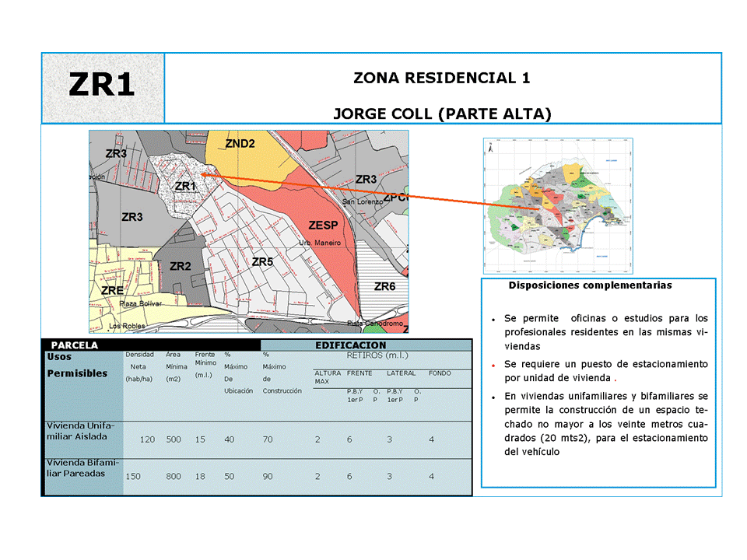Click the ZR6 zone label on the map
The width and height of the screenshot is (747, 560).
pyautogui.click(x=384, y=286)
